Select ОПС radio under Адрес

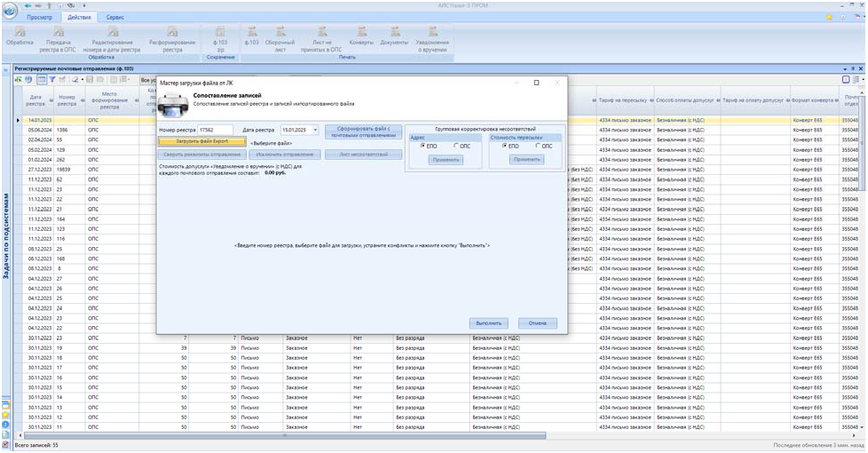pos(456,146)
